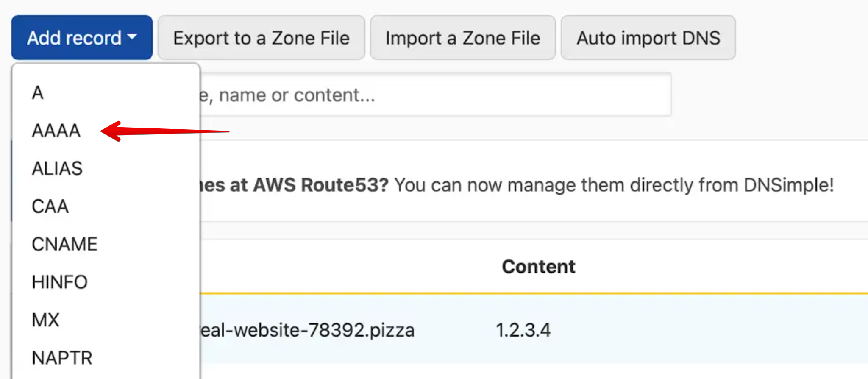Select the CNAME record type
Screen dimensions: 868x379
pyautogui.click(x=64, y=244)
